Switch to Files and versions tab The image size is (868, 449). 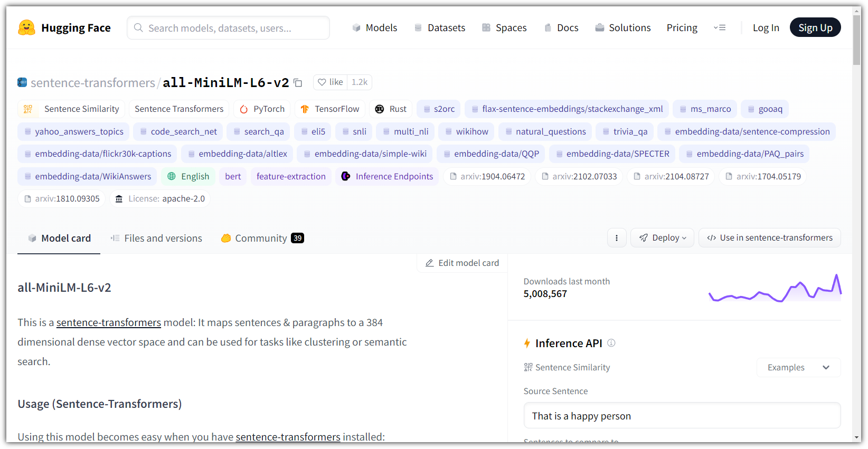[x=156, y=238]
